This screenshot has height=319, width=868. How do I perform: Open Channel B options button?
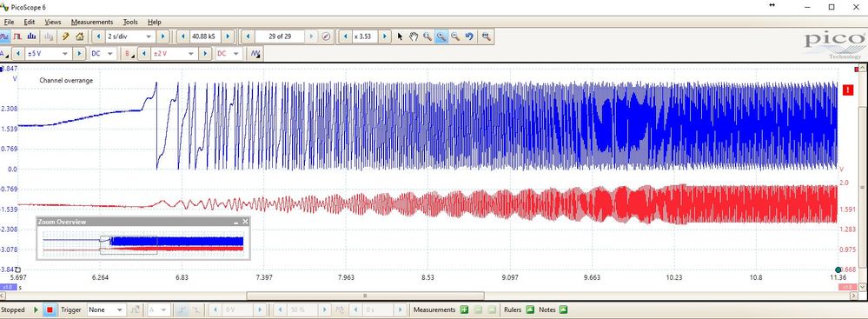coord(129,54)
